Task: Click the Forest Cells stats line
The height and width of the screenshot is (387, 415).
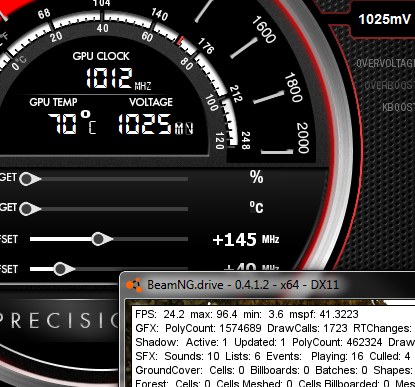Action: [275, 383]
